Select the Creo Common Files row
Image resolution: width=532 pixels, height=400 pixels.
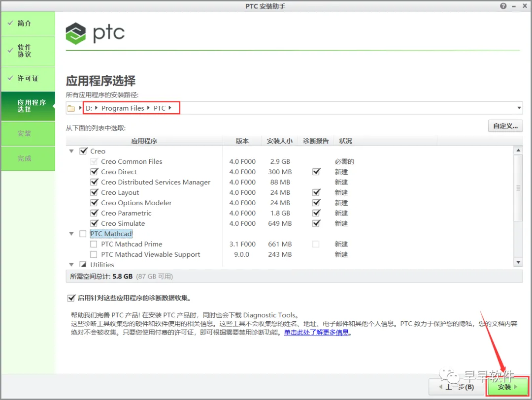pyautogui.click(x=290, y=162)
